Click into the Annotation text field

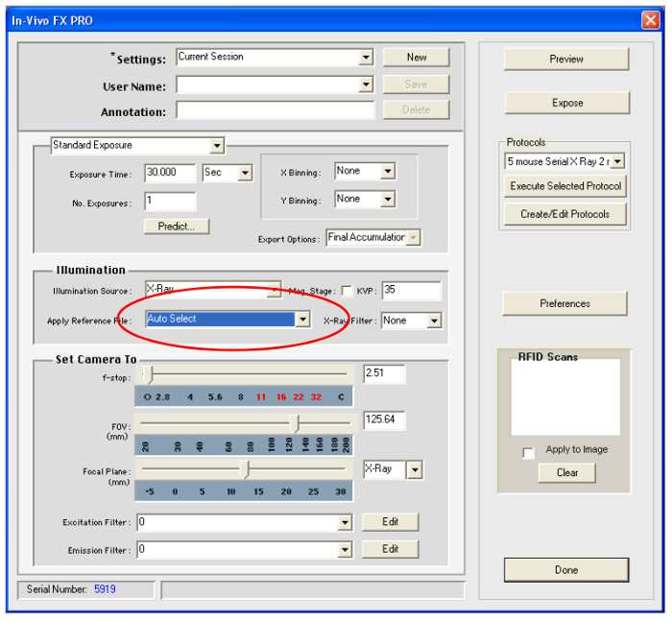[275, 110]
